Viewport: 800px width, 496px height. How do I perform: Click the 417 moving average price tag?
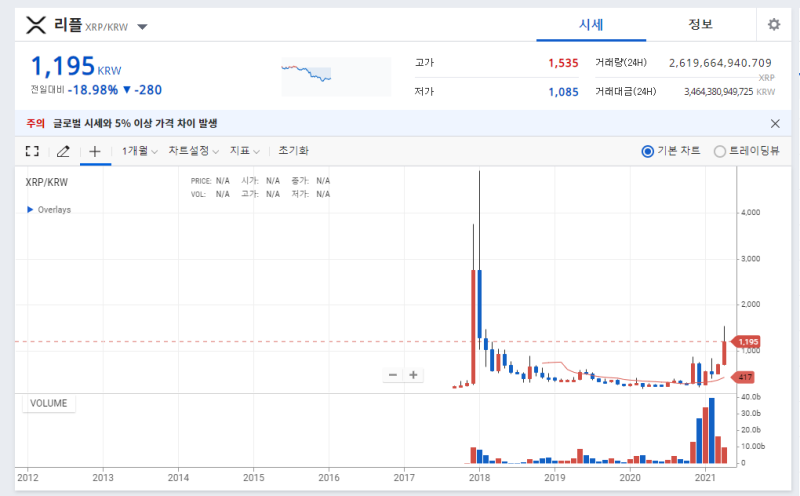point(745,378)
